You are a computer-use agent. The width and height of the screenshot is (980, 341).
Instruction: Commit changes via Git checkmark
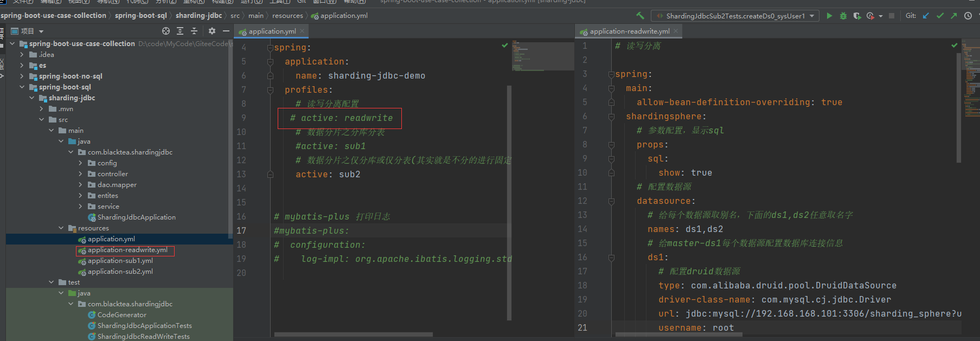[x=940, y=16]
